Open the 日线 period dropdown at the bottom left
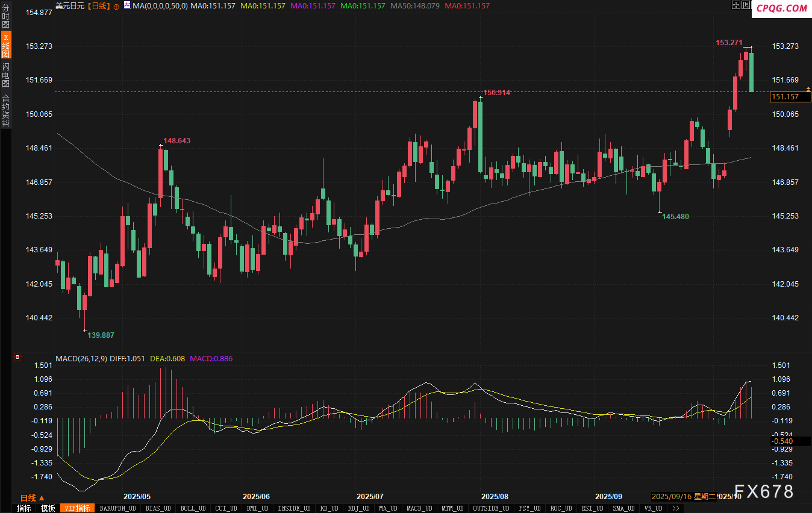The image size is (812, 513). pos(32,498)
